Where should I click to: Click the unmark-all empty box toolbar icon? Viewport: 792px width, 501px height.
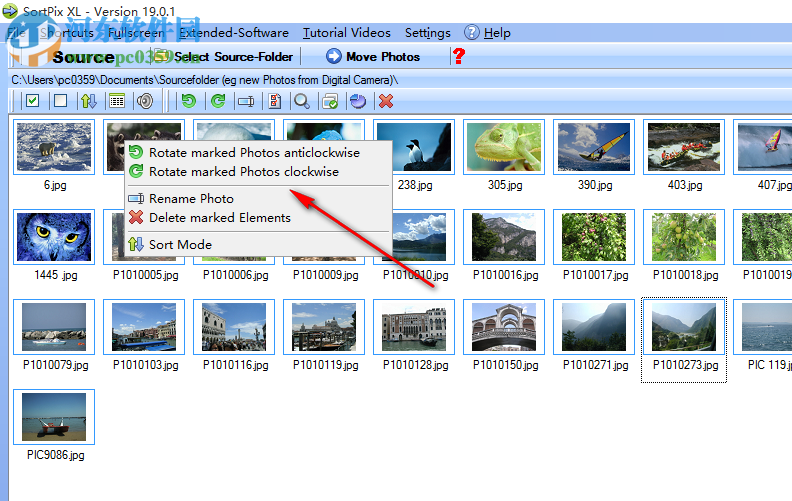click(61, 101)
